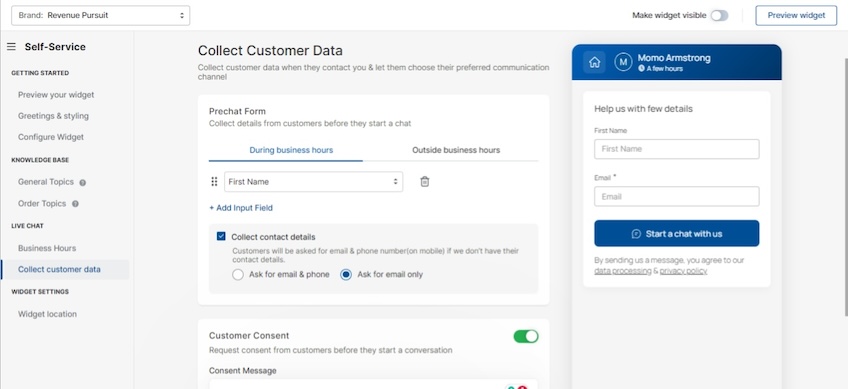
Task: Click help icon beside Order Topics
Action: 75,204
